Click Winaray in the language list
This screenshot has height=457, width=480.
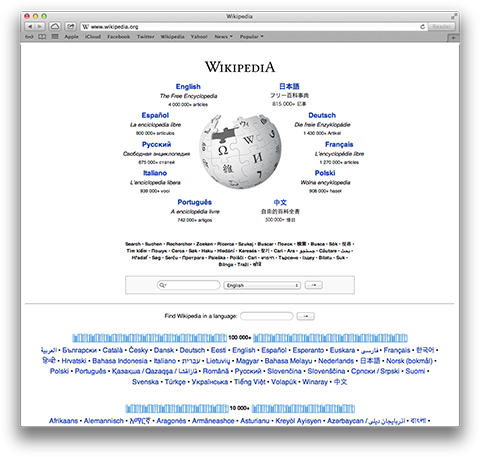click(x=315, y=382)
